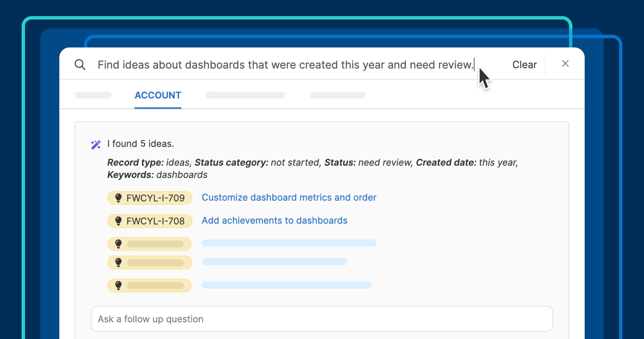Viewport: 644px width, 339px height.
Task: Click lightbulb icon of fourth idea result
Action: (x=118, y=263)
